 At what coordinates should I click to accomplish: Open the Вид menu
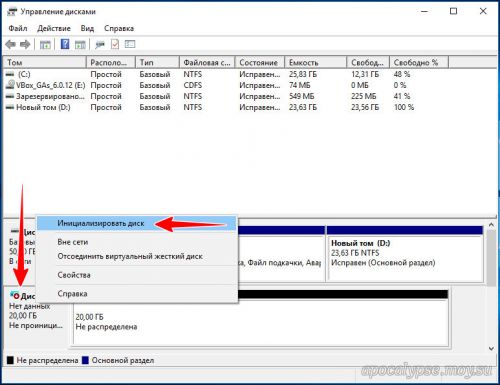(87, 28)
